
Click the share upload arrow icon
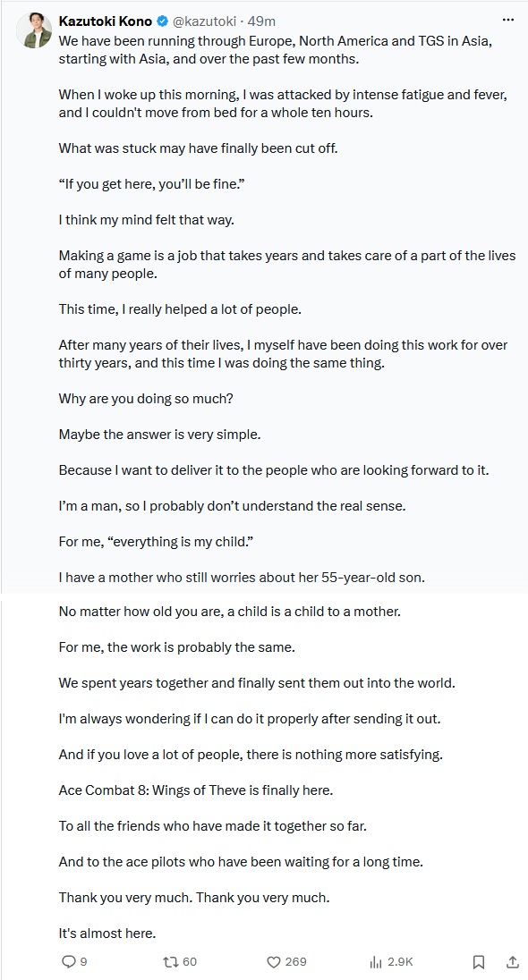(512, 961)
